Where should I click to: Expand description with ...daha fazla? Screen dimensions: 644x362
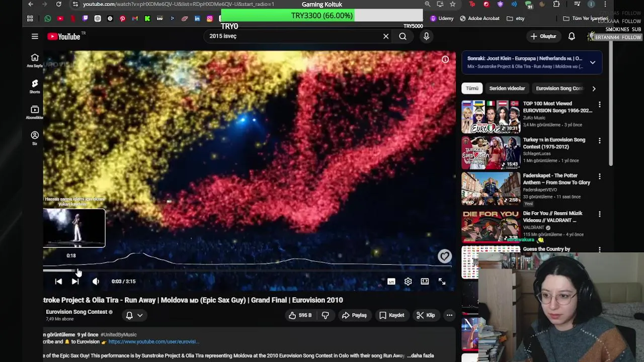pyautogui.click(x=421, y=355)
